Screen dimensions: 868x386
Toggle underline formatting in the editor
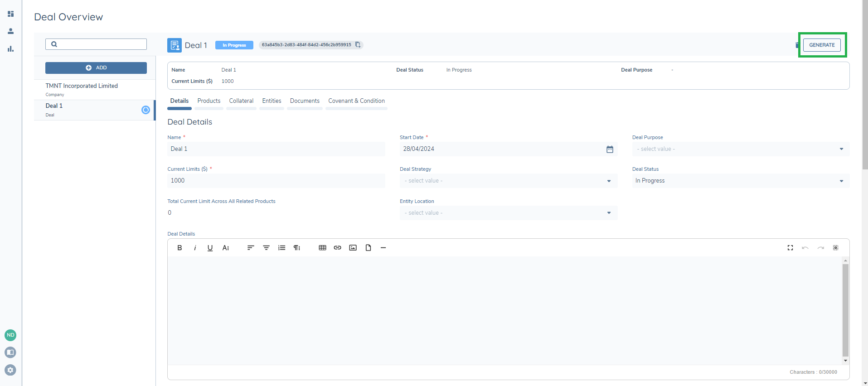tap(210, 248)
